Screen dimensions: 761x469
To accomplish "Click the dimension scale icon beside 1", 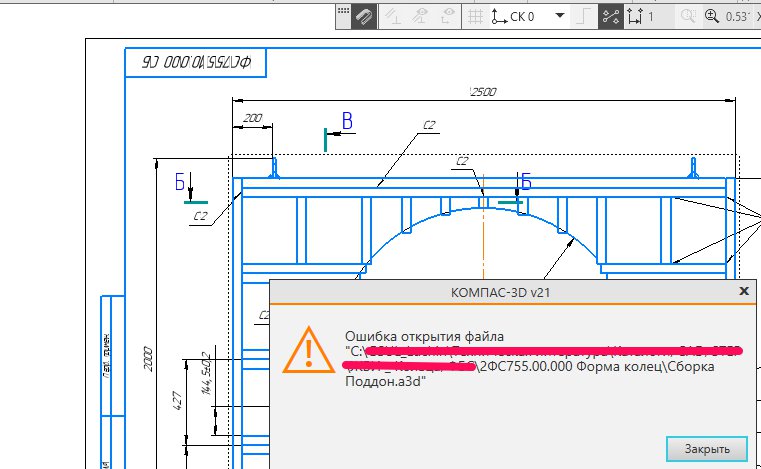I will [634, 17].
